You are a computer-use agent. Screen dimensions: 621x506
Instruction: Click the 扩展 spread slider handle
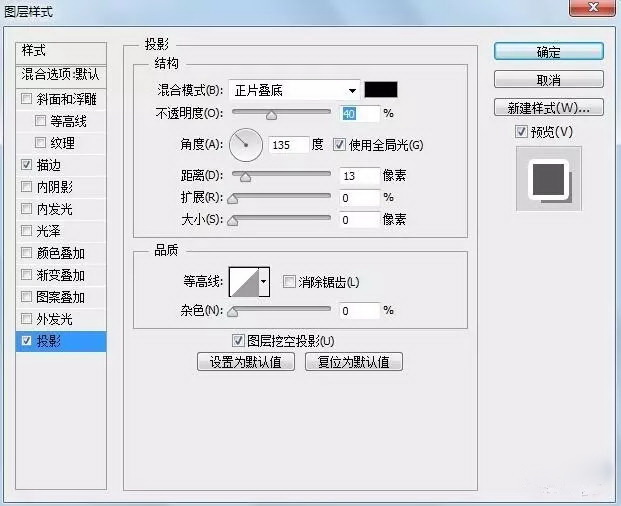pos(233,199)
